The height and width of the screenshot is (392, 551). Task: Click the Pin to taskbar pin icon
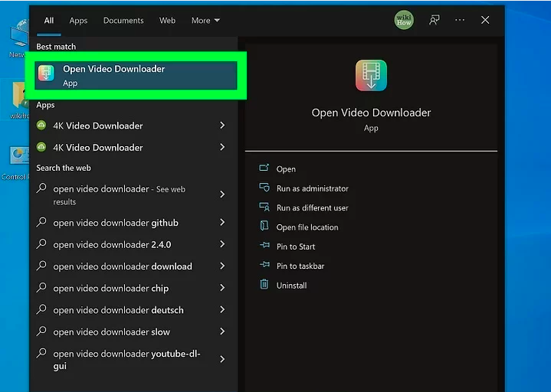(x=264, y=265)
